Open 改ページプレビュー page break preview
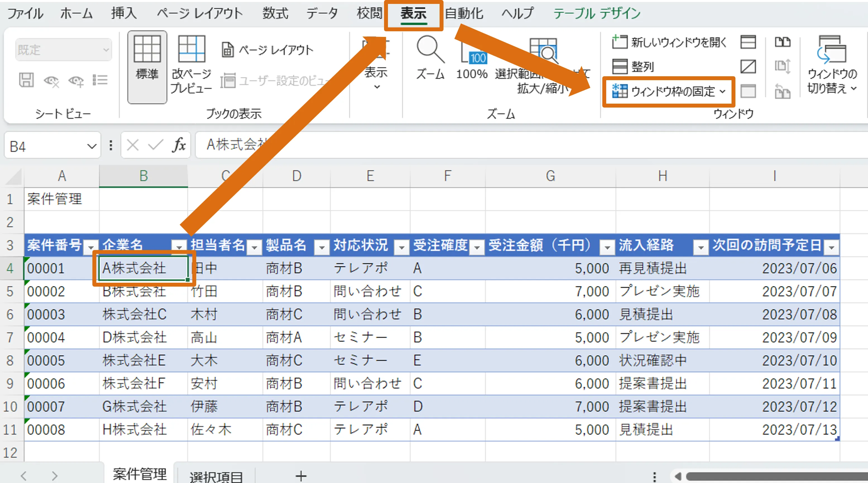This screenshot has height=483, width=868. click(x=191, y=51)
